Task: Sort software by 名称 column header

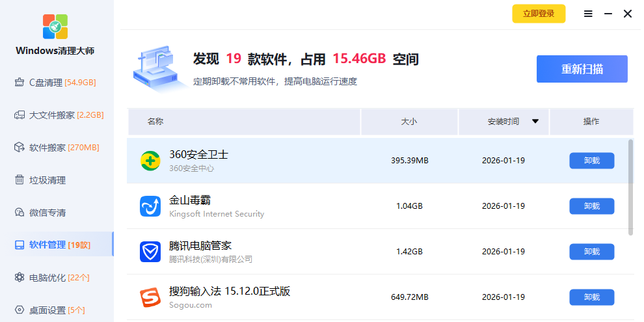Action: pos(155,122)
